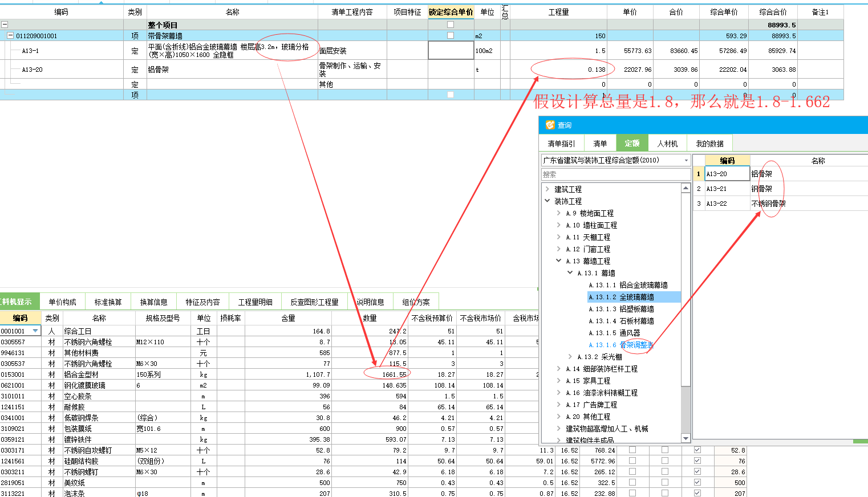Expand A.9 楼地面工程 node
The height and width of the screenshot is (497, 868).
click(559, 213)
